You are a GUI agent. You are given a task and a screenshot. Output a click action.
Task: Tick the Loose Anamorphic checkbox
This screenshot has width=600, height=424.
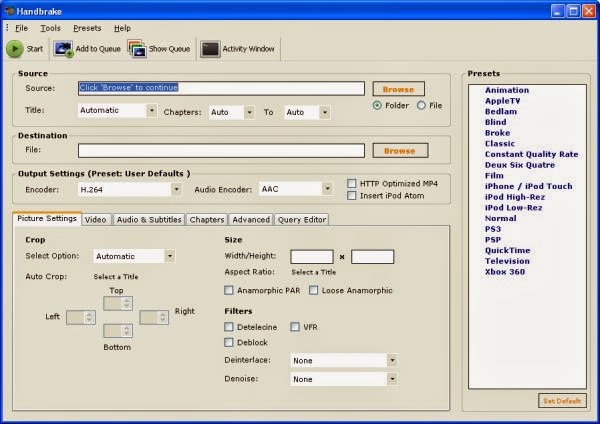coord(313,290)
